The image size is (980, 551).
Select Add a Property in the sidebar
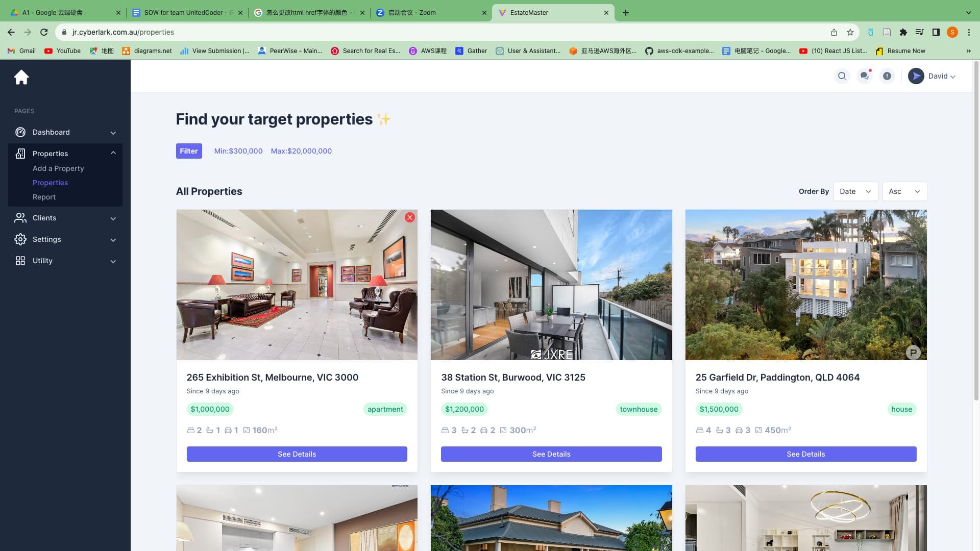(58, 168)
